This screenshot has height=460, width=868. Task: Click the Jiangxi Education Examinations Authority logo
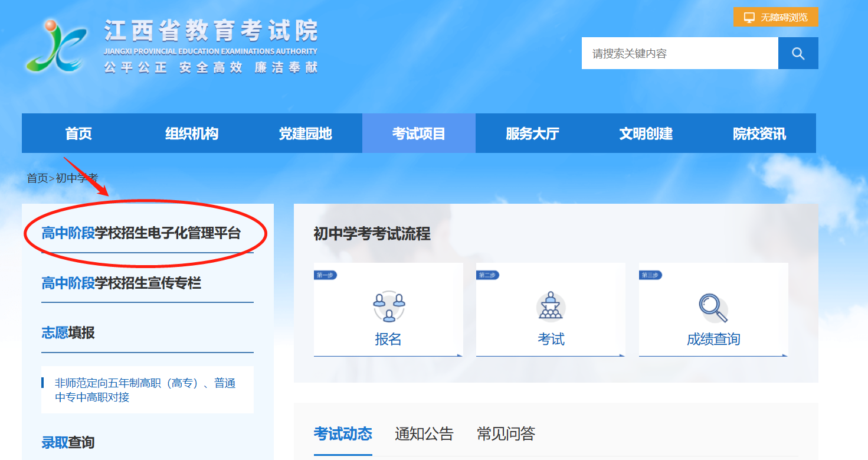[57, 46]
